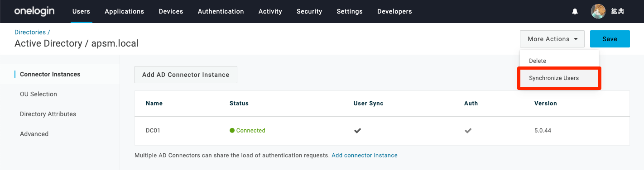Click the Version column header
Viewport: 644px width, 170px height.
point(546,104)
